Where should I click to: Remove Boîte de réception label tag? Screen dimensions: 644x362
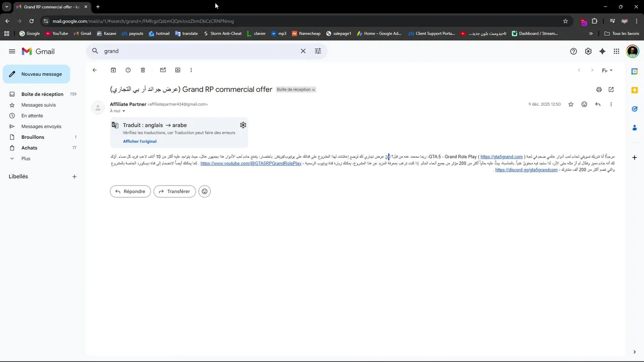point(313,90)
